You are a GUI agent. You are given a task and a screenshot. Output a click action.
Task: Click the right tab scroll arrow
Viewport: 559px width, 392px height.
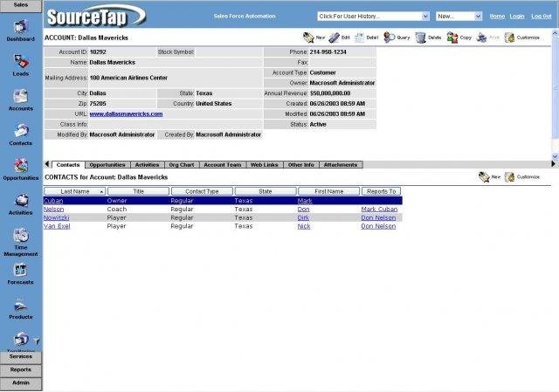pos(554,164)
